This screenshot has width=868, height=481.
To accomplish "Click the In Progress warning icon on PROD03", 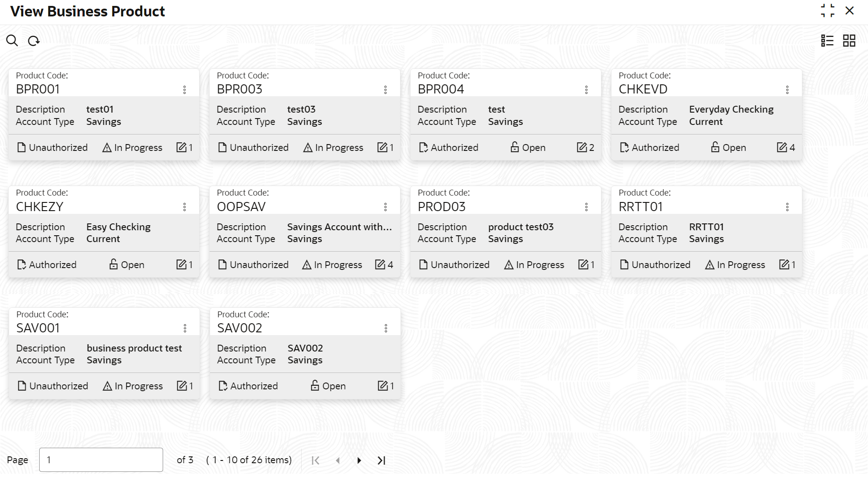I will click(x=508, y=265).
